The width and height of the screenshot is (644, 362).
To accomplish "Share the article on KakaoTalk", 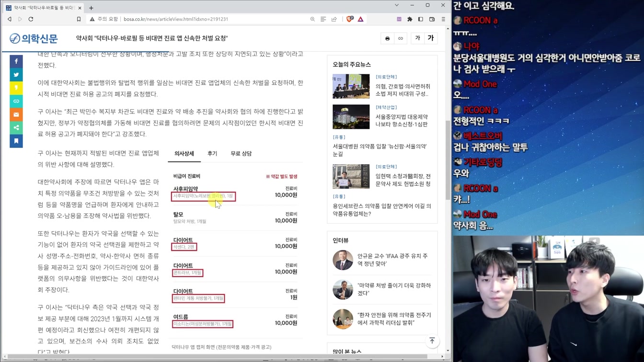I will click(x=16, y=88).
